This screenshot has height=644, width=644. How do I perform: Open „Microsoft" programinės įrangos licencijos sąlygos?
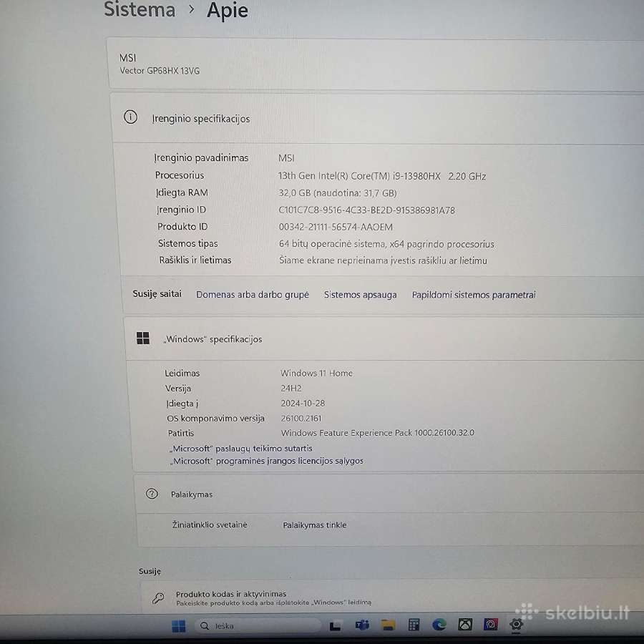(x=267, y=461)
